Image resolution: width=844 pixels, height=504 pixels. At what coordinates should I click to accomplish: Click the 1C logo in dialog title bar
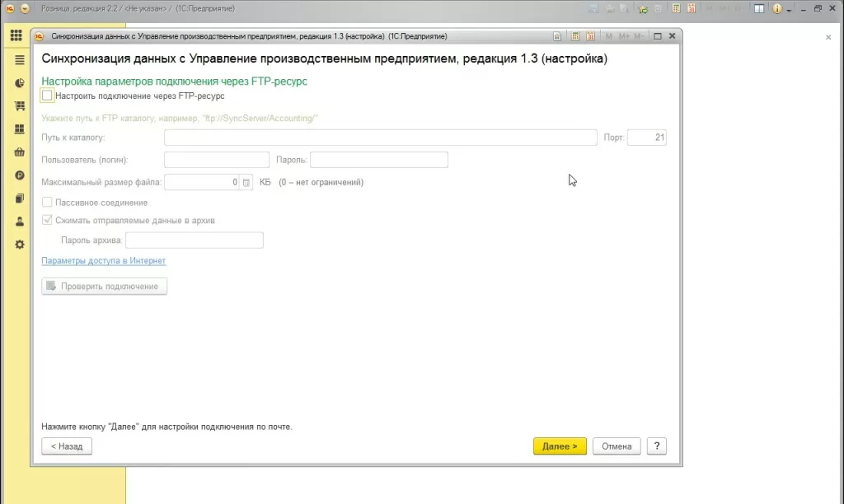point(39,36)
